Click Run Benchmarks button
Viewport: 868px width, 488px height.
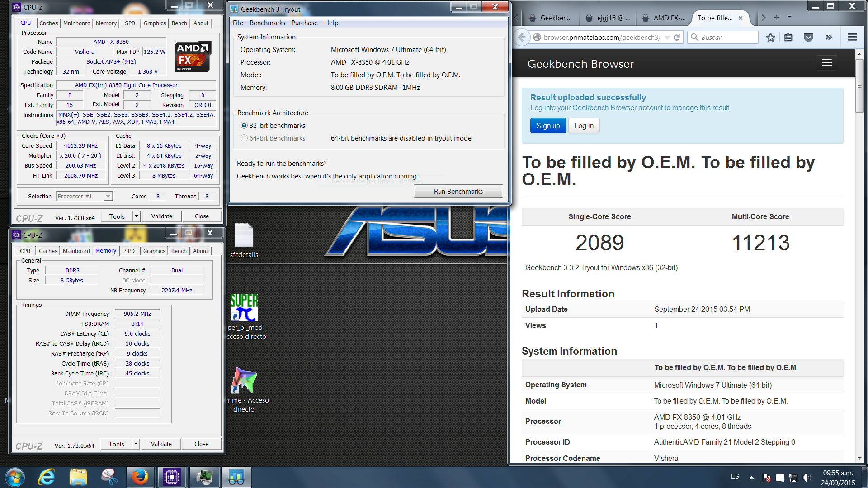(x=458, y=191)
